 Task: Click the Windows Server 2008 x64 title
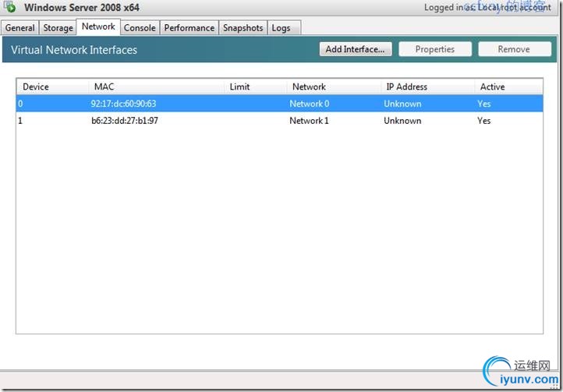(x=82, y=7)
